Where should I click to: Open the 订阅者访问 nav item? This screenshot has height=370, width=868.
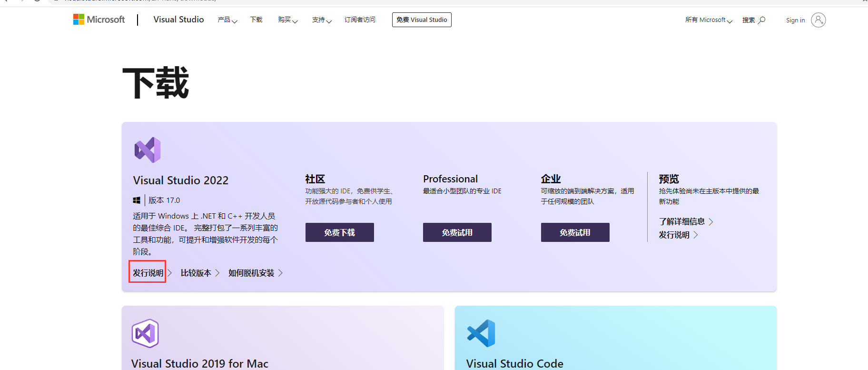pyautogui.click(x=360, y=20)
